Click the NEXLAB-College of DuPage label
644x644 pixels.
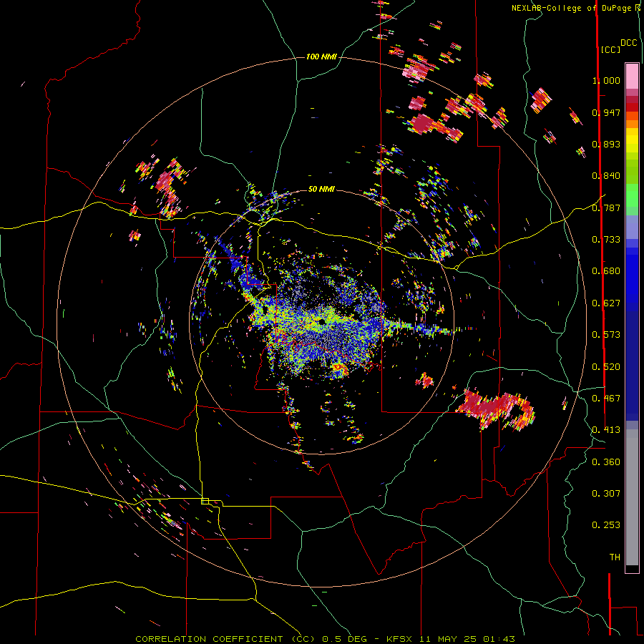tap(573, 8)
